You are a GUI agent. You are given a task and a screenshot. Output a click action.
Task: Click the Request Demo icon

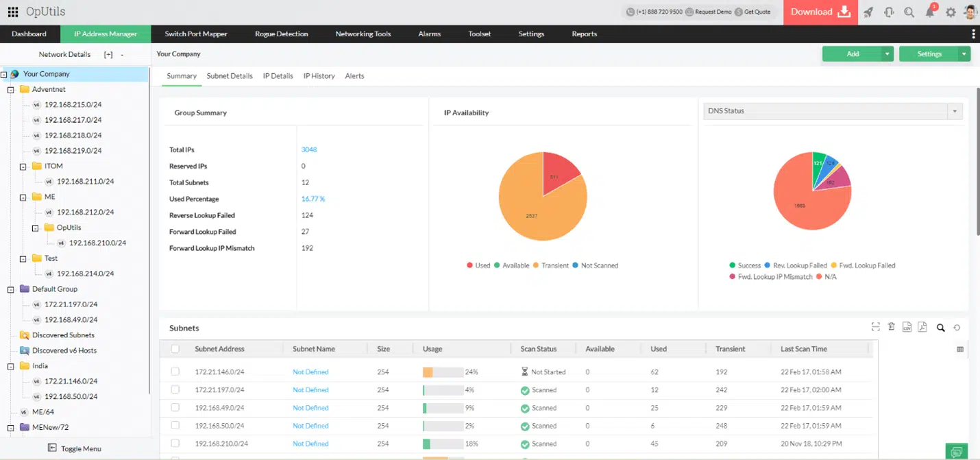[689, 12]
